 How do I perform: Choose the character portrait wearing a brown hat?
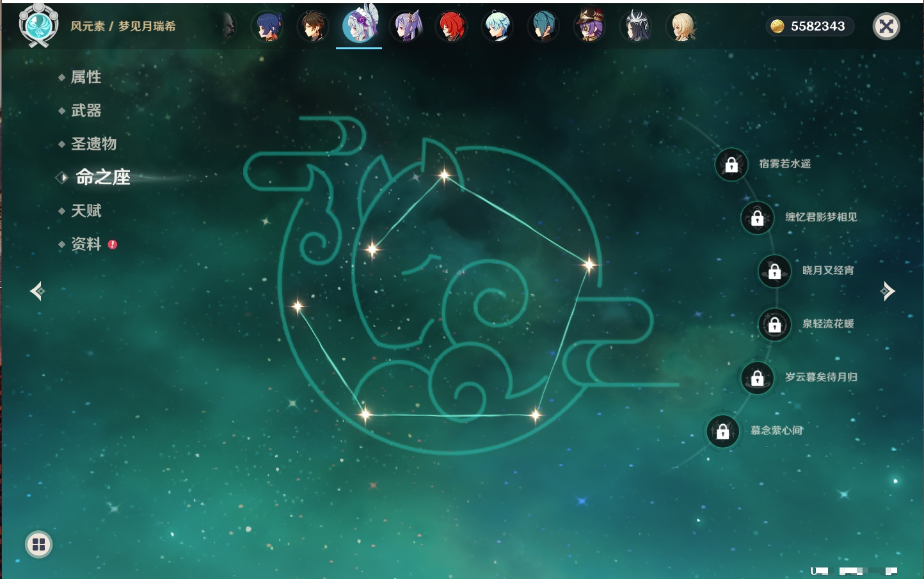click(589, 27)
